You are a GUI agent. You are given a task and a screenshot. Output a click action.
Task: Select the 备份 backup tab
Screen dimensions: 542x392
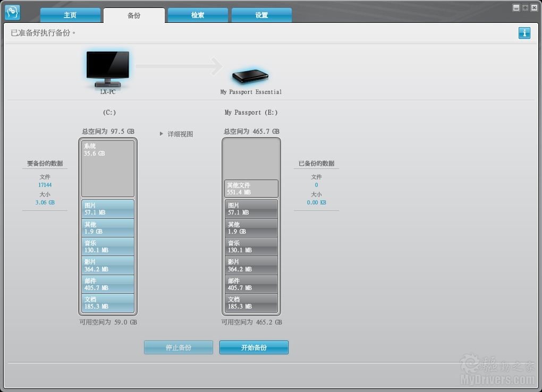pos(134,15)
